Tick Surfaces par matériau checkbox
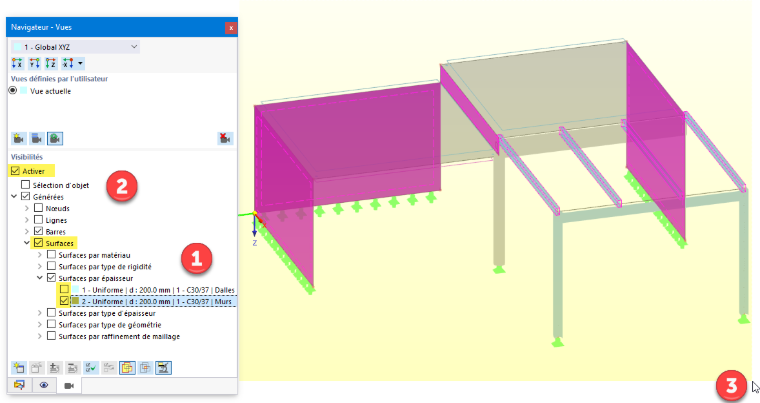This screenshot has height=403, width=760. tap(51, 255)
